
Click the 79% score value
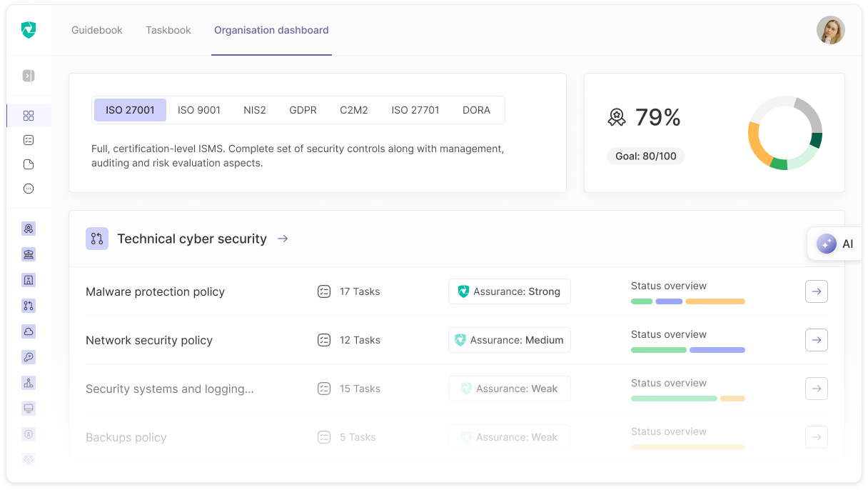click(x=658, y=117)
